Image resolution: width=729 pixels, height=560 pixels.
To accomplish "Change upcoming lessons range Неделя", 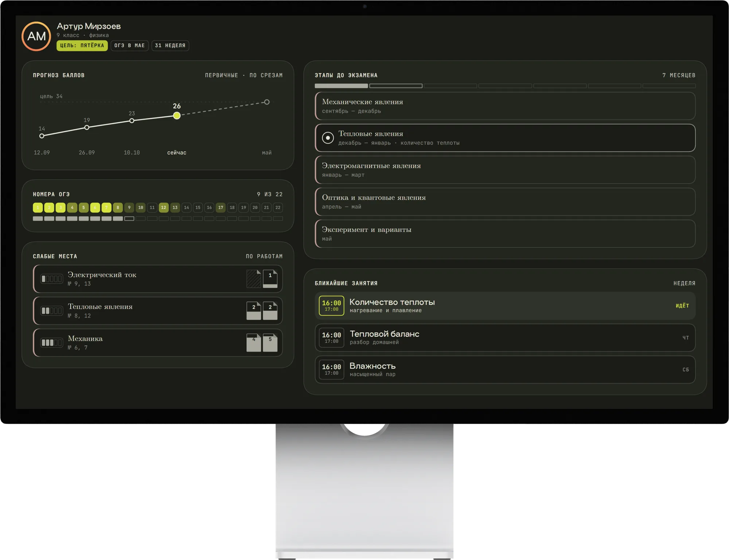I will click(x=684, y=283).
